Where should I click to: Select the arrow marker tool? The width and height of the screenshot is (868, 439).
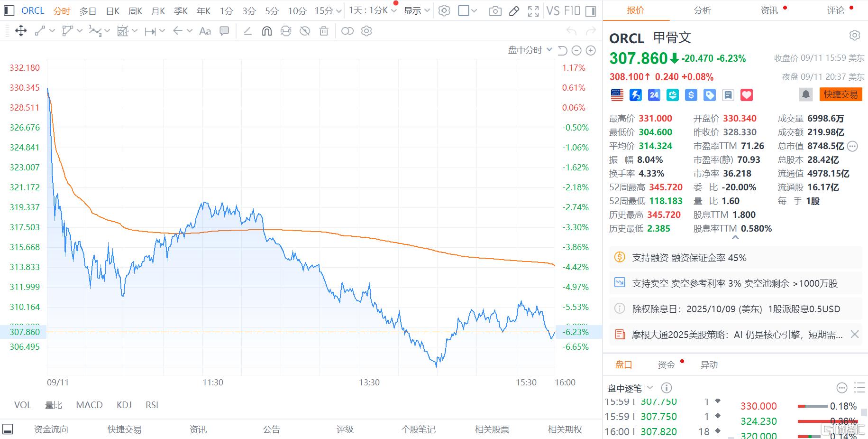click(178, 31)
